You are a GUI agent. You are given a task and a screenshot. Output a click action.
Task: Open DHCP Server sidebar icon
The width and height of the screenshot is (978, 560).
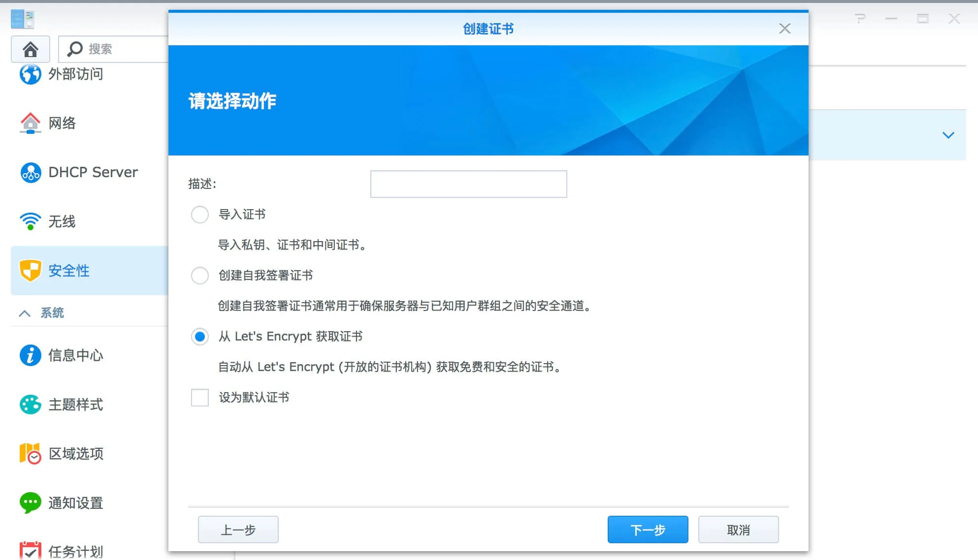[x=31, y=172]
